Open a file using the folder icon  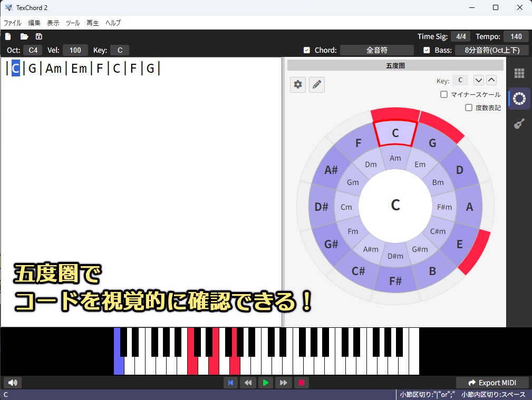[x=23, y=36]
